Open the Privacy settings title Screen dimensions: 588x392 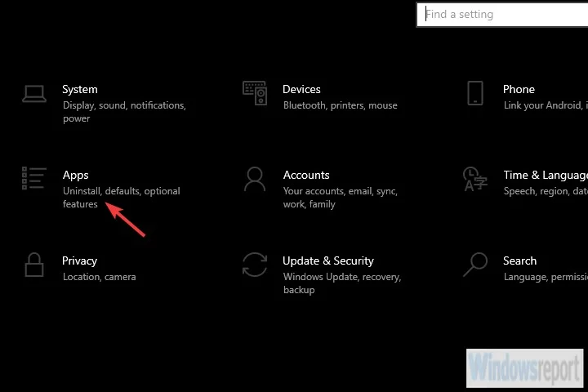[x=79, y=261]
